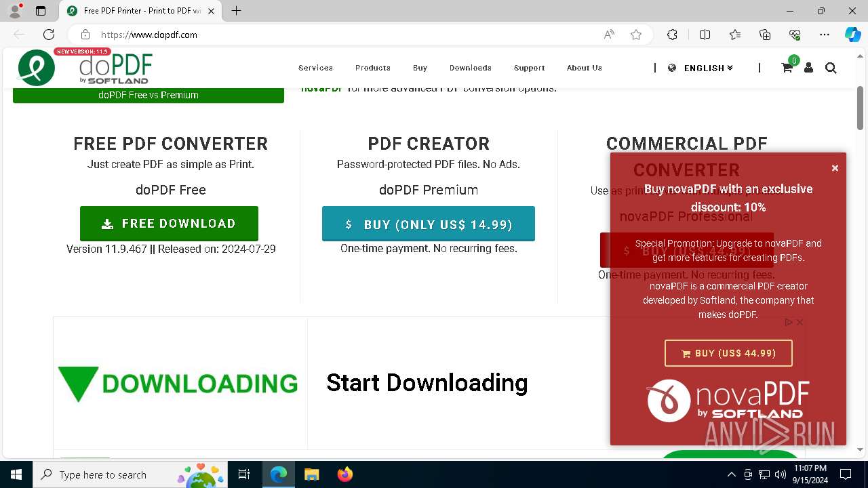Close the ad using X icon
This screenshot has width=868, height=488.
800,323
